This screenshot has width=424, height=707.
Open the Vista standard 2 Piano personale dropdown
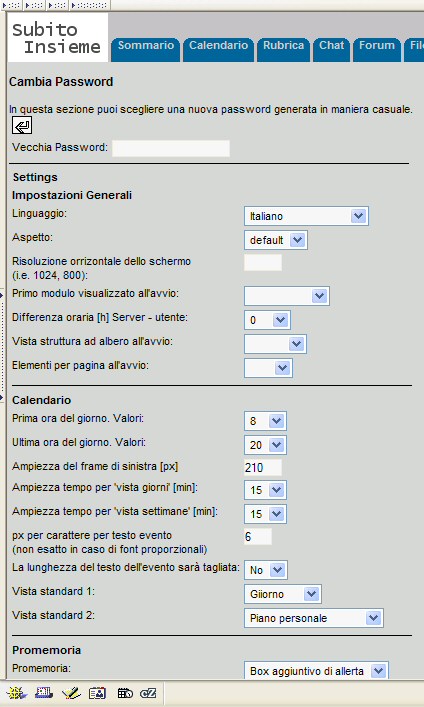click(313, 618)
